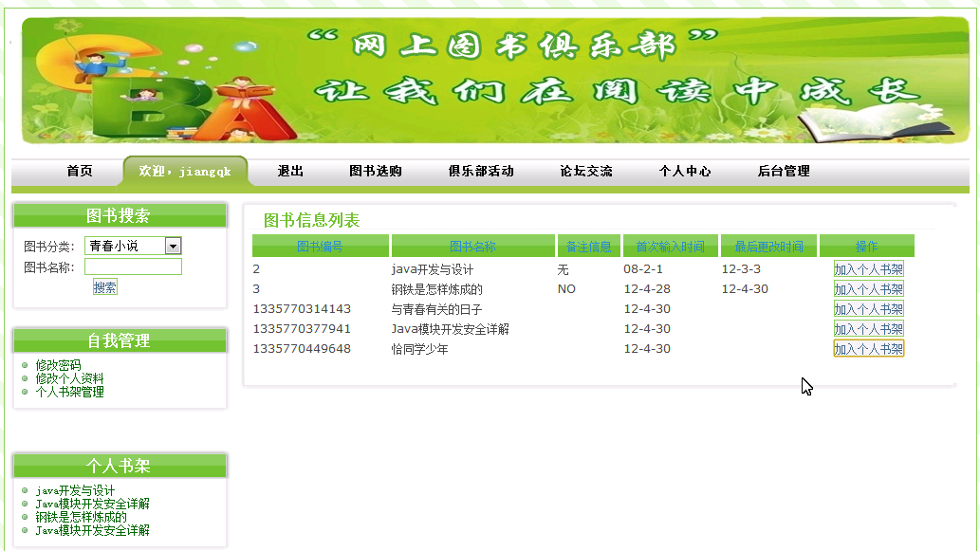Viewport: 980px width, 551px height.
Task: Click the NO remark cell
Action: [566, 289]
